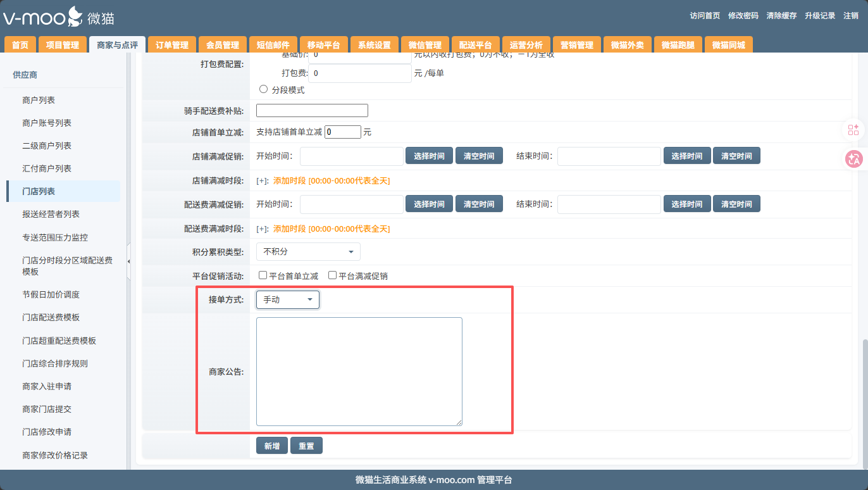
Task: Select the 分段模式 radio button
Action: coord(264,89)
